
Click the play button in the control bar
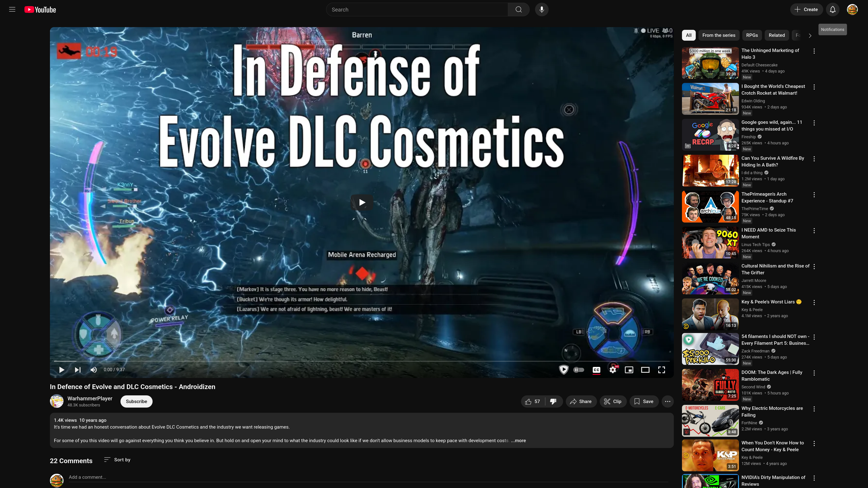62,370
